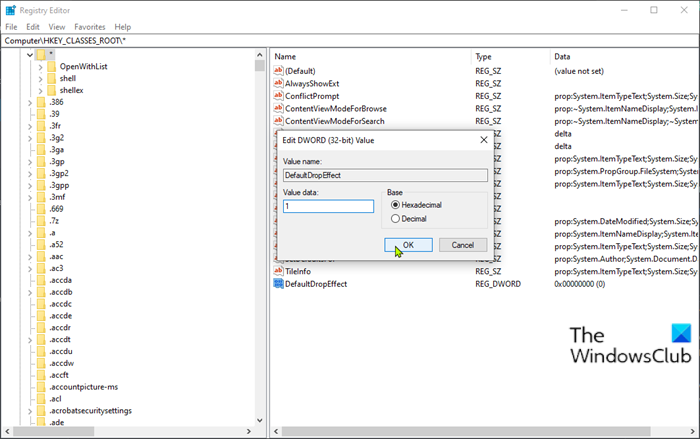The height and width of the screenshot is (439, 700).
Task: Click the tree pane vertical scrollbar thumb
Action: click(x=260, y=66)
